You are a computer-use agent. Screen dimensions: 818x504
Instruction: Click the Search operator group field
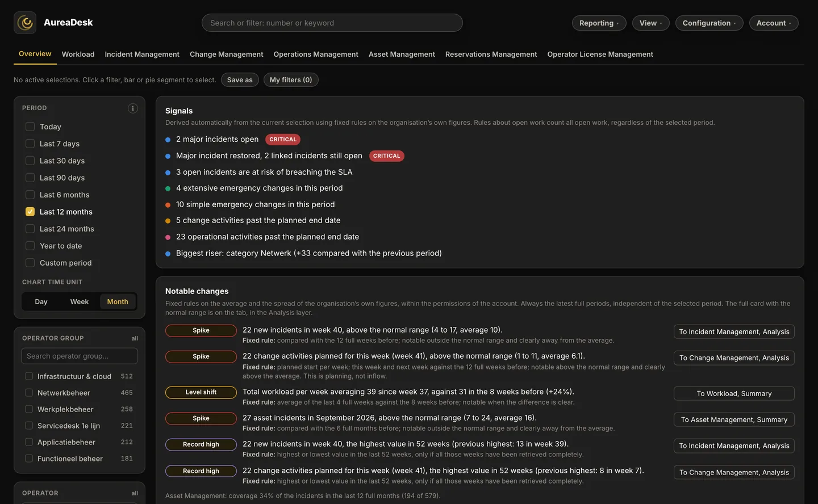point(80,356)
